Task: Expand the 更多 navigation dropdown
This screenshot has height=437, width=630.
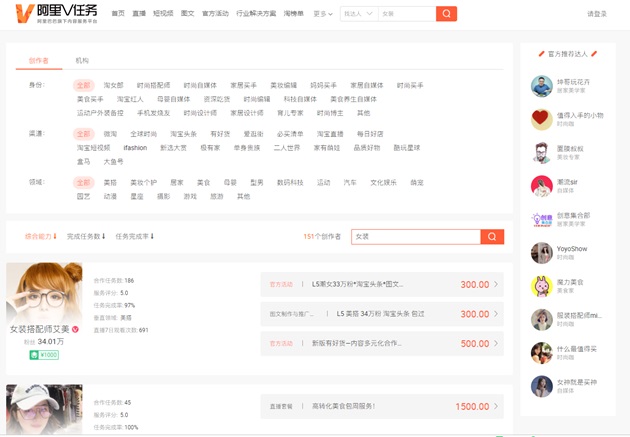Action: [x=321, y=14]
